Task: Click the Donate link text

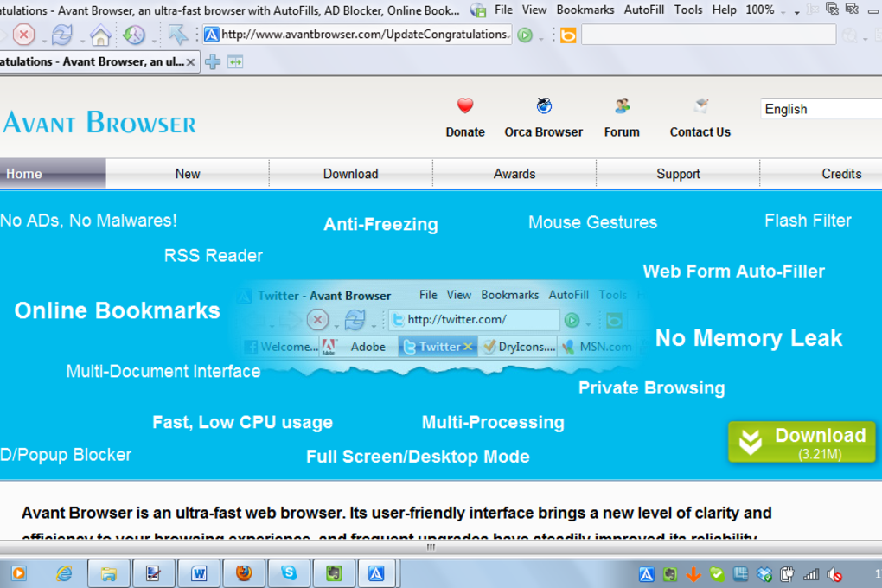Action: click(x=465, y=132)
